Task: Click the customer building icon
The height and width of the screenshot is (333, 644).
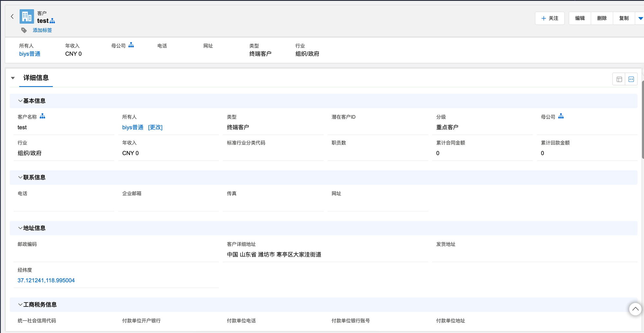Action: 27,16
